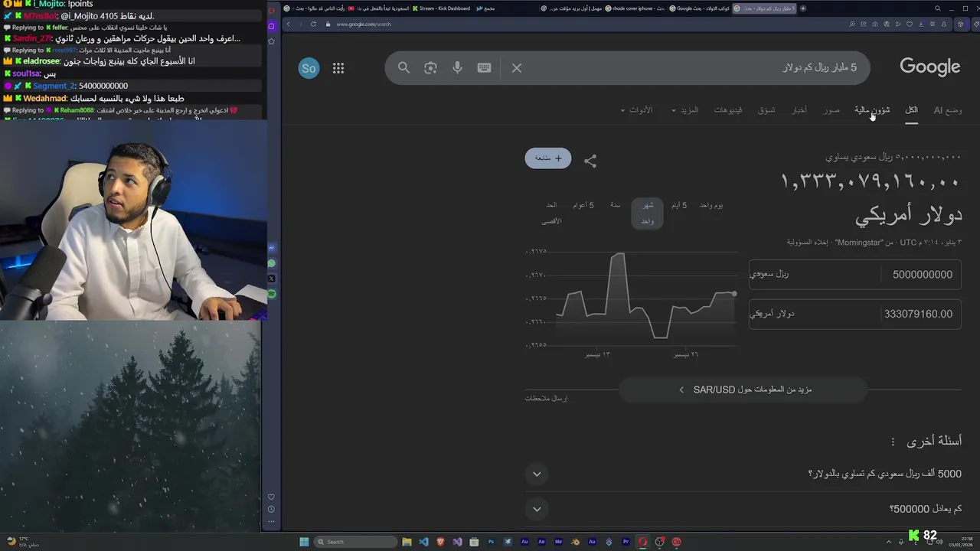
Task: Click the 'متابعة' follow button
Action: point(548,158)
